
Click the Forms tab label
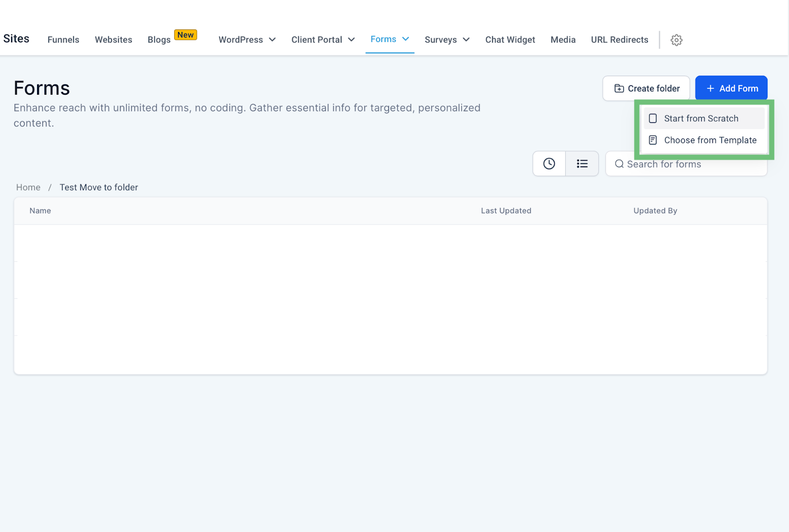383,39
